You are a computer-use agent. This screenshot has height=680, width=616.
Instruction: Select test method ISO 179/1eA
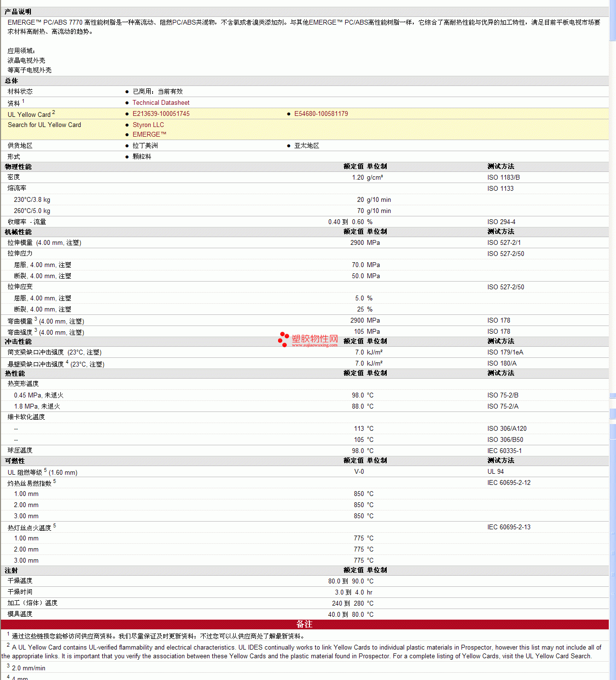tap(505, 352)
